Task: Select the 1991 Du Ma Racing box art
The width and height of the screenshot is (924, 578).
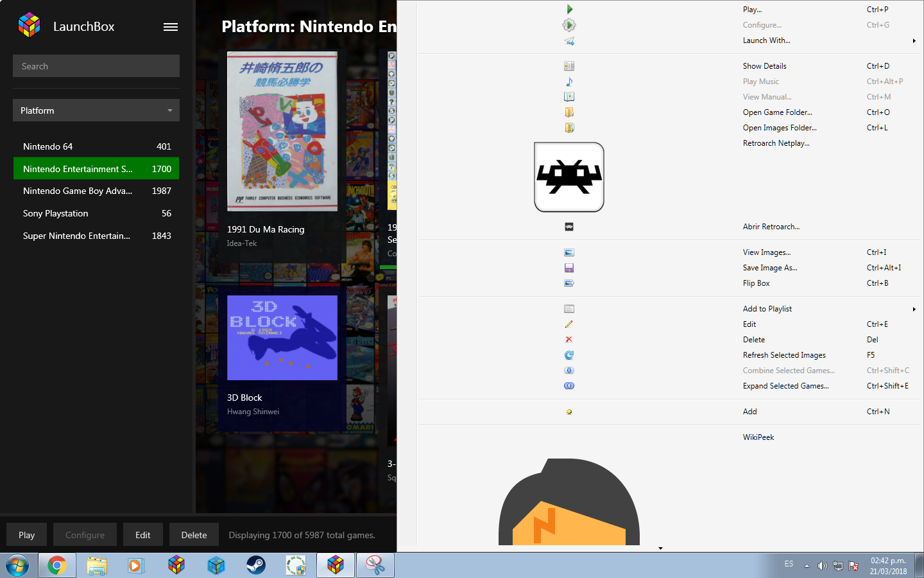Action: point(282,132)
